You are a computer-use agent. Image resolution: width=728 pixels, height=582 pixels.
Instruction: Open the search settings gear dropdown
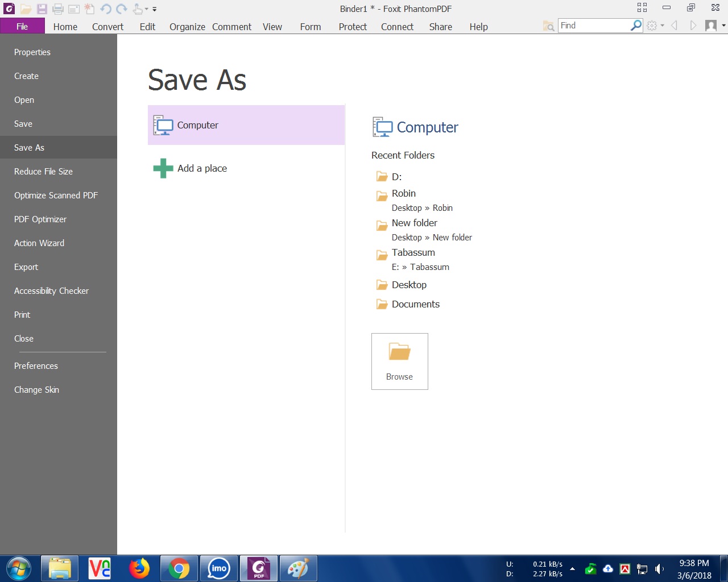tap(655, 26)
